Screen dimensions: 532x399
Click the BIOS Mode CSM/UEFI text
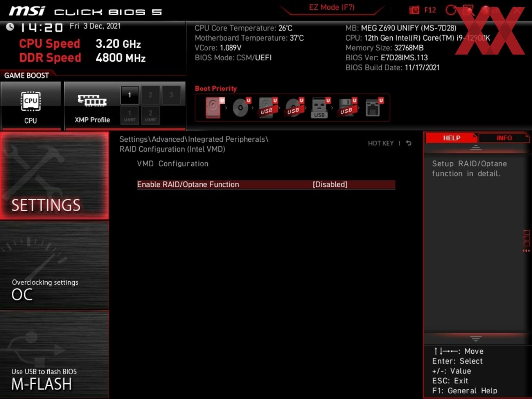point(233,58)
